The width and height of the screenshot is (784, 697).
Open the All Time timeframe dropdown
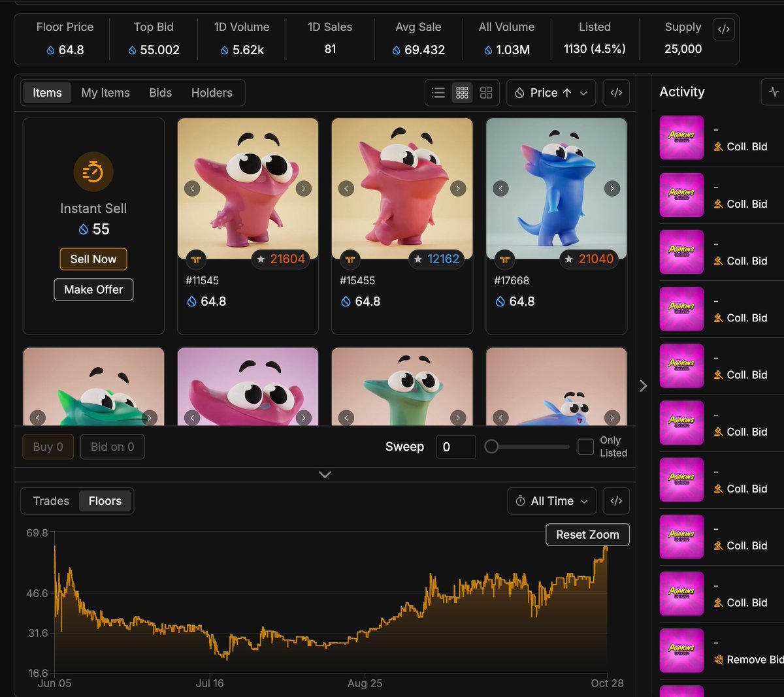point(551,501)
